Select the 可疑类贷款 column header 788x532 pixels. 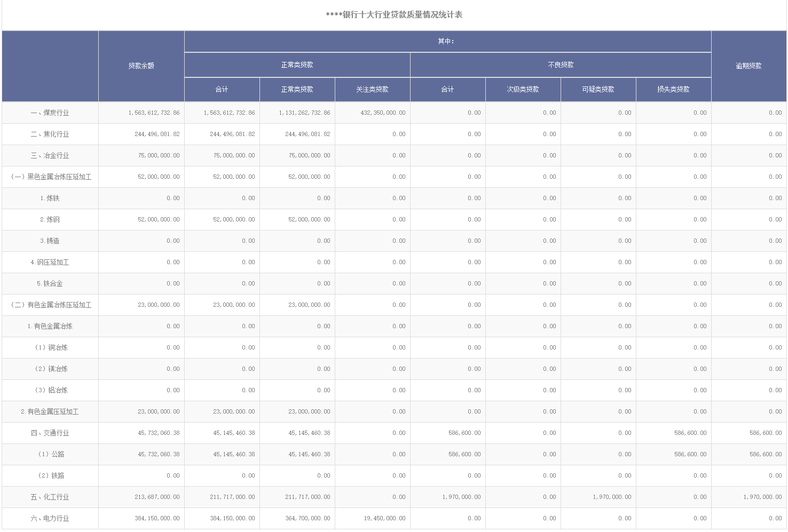pyautogui.click(x=598, y=89)
